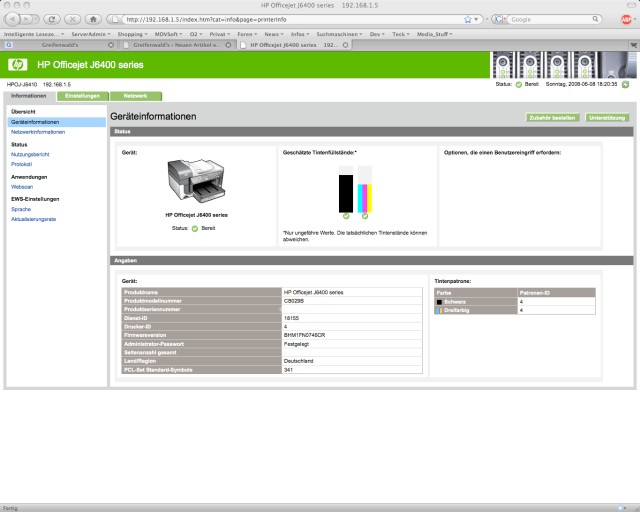This screenshot has height=512, width=640.
Task: Go back with the browser back arrow
Action: click(x=13, y=19)
